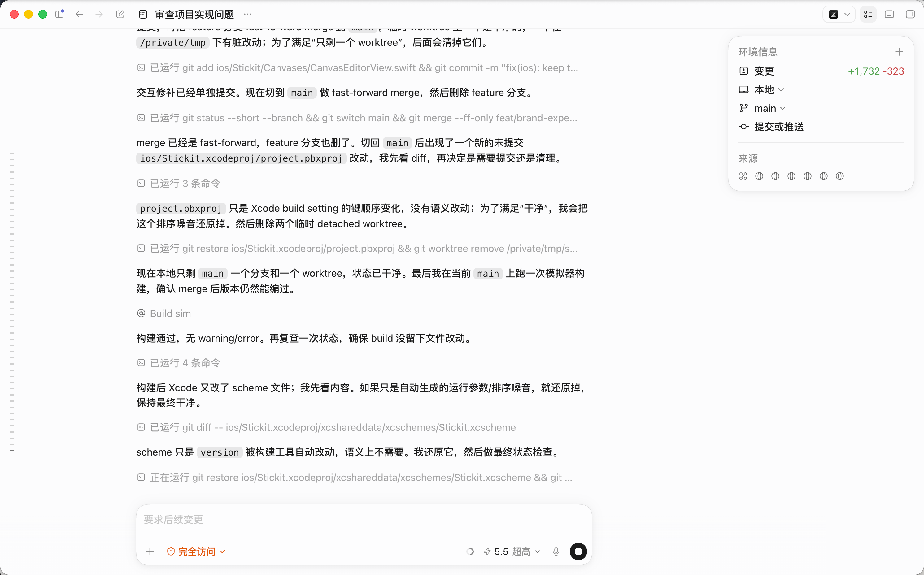Open the thread title document icon

[143, 15]
